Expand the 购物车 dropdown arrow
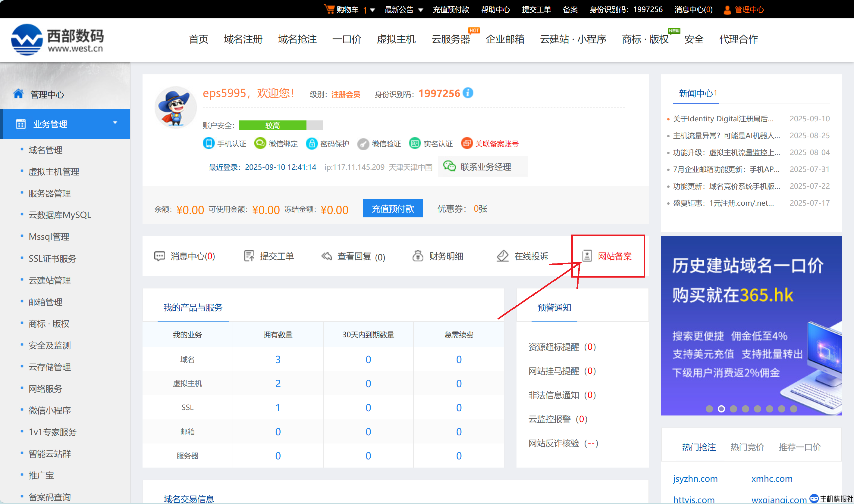The height and width of the screenshot is (504, 854). point(372,10)
